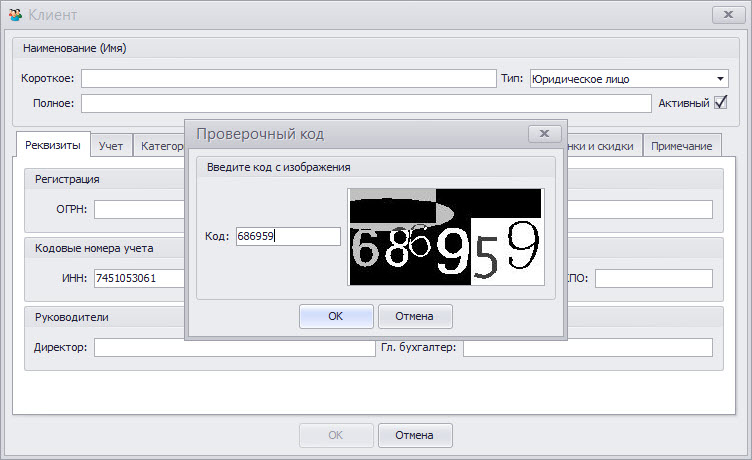Viewport: 752px width, 460px height.
Task: Close the Проверочный код dialog
Action: click(x=544, y=133)
